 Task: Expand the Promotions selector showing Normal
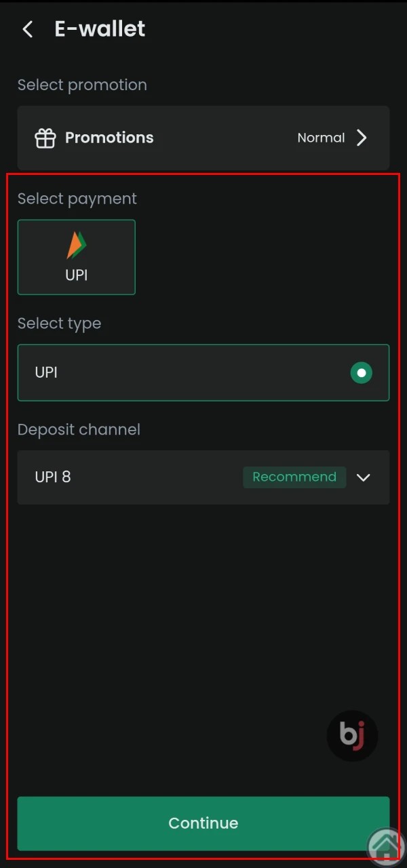[x=203, y=138]
